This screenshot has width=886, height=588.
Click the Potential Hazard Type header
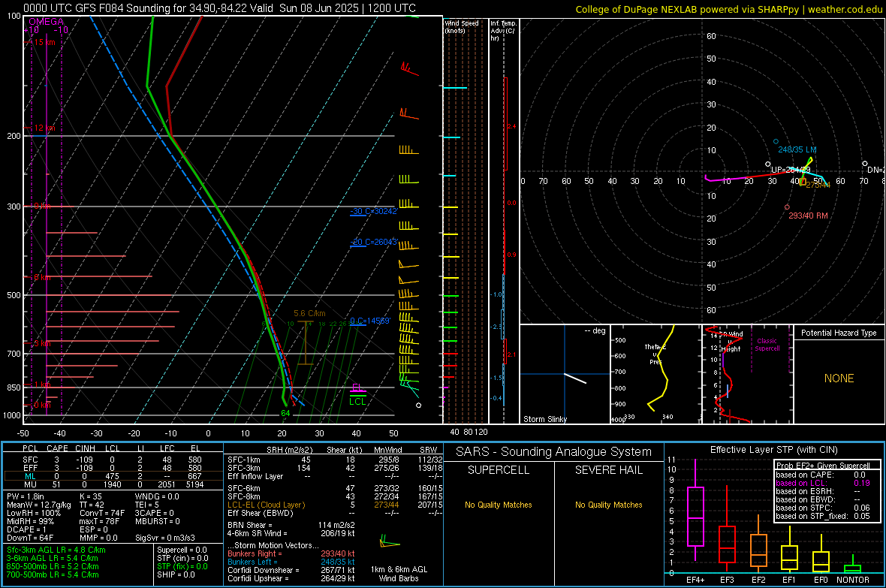839,333
